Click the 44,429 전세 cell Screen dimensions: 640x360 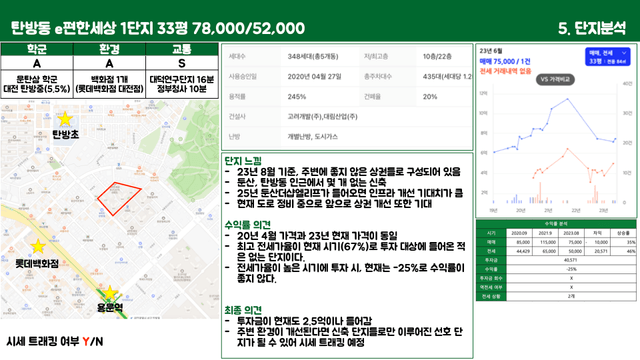point(519,251)
